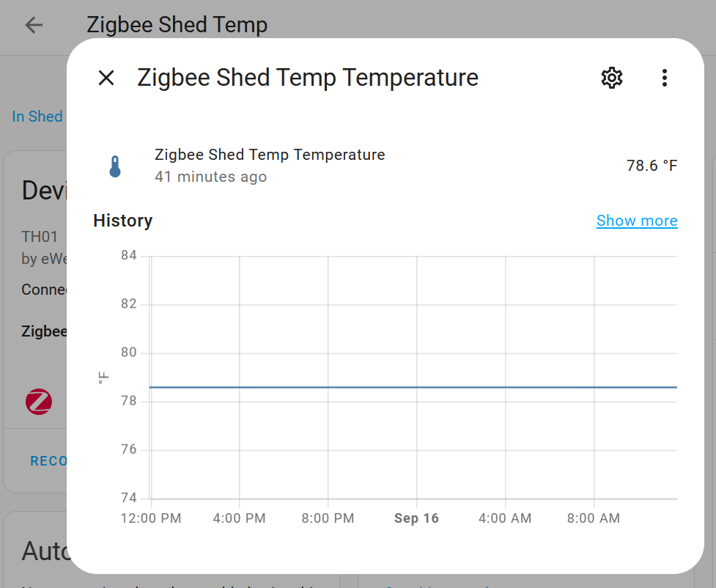Open the In Shed location link
Viewport: 716px width, 588px height.
tap(37, 116)
